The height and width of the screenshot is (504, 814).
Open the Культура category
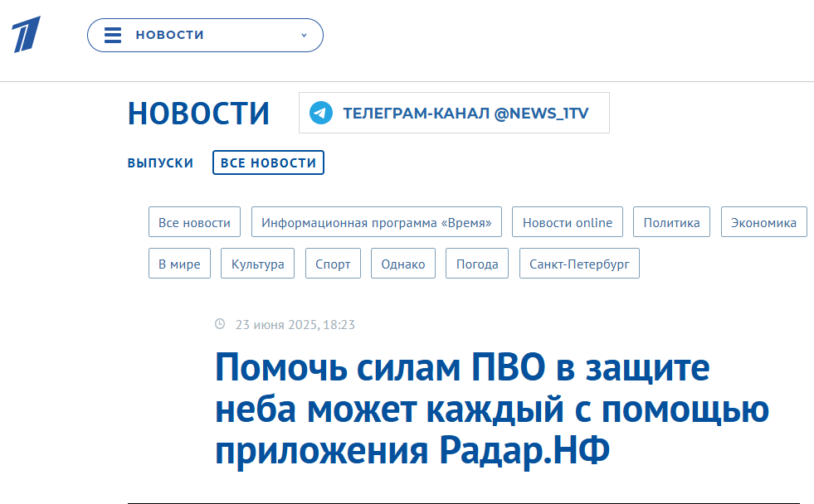tap(257, 264)
